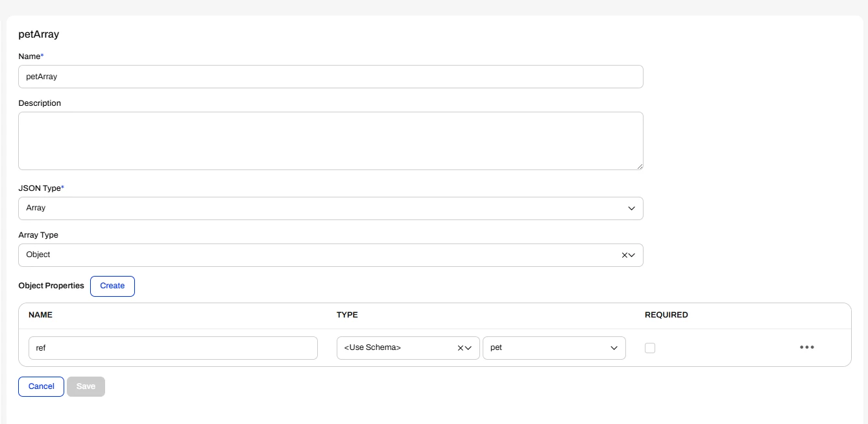Open the JSON Type dropdown showing Array
This screenshot has width=868, height=424.
[331, 208]
